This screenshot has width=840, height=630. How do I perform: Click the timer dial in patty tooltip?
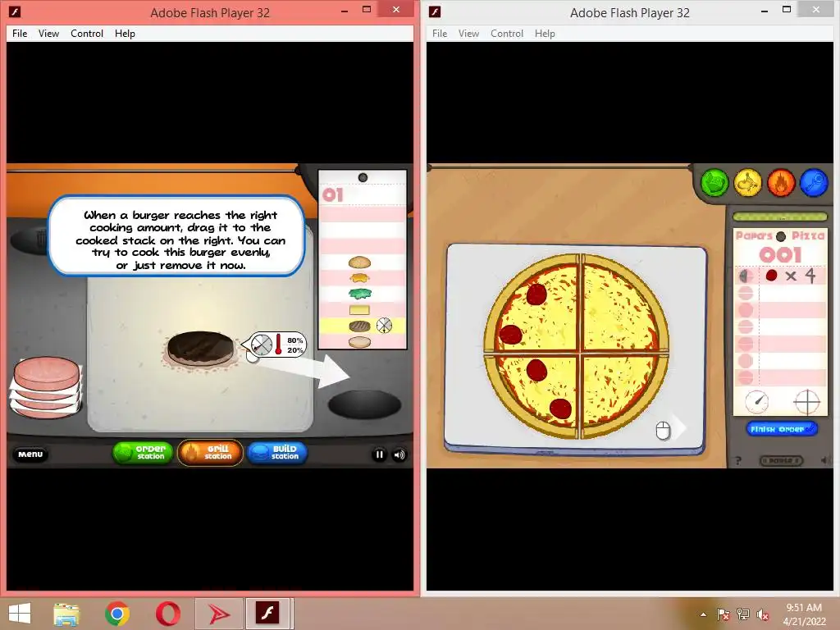(x=262, y=345)
